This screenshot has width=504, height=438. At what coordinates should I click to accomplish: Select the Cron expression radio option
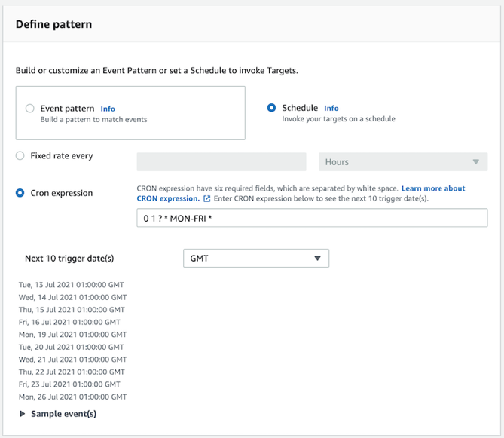tap(20, 193)
